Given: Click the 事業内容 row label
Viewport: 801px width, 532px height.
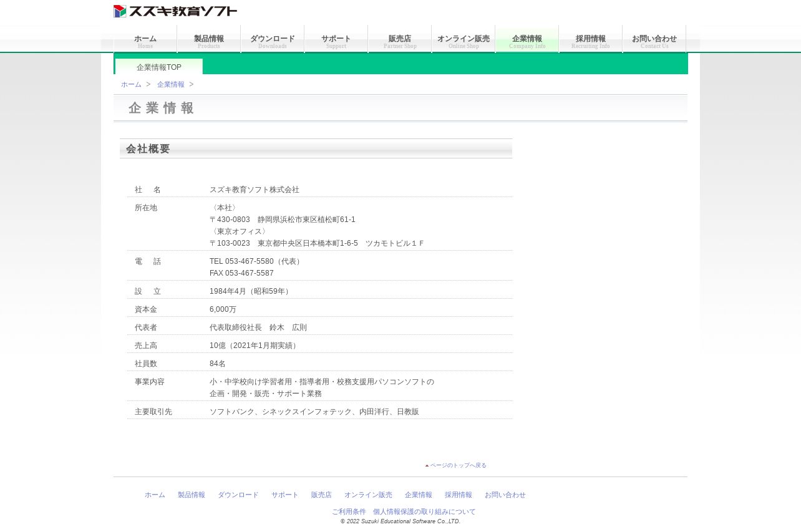Looking at the screenshot, I should click(150, 382).
